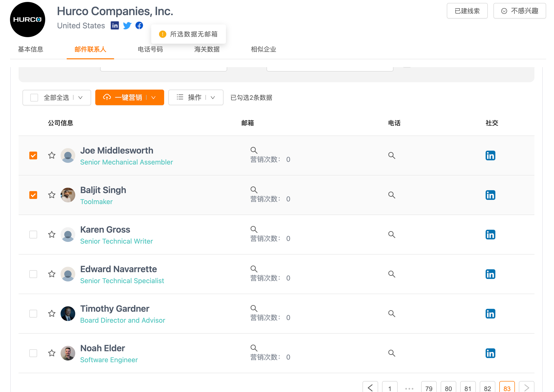Viewport: 554px width, 392px height.
Task: Go to the previous page
Action: (x=370, y=387)
